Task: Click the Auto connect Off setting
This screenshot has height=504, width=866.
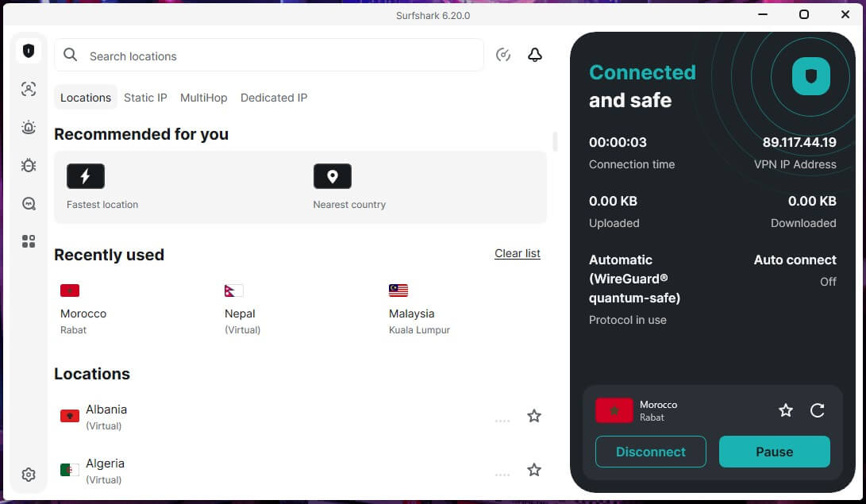Action: [795, 270]
